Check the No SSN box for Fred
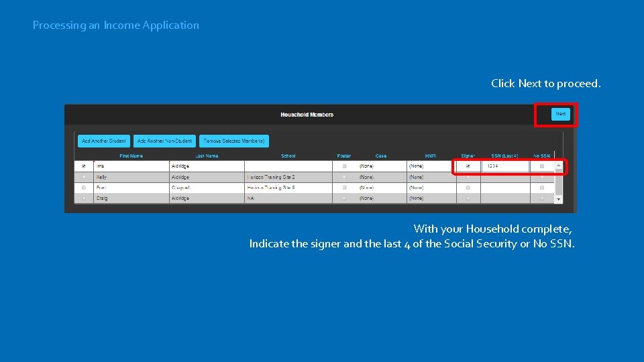Viewport: 644px width, 362px height. point(542,188)
